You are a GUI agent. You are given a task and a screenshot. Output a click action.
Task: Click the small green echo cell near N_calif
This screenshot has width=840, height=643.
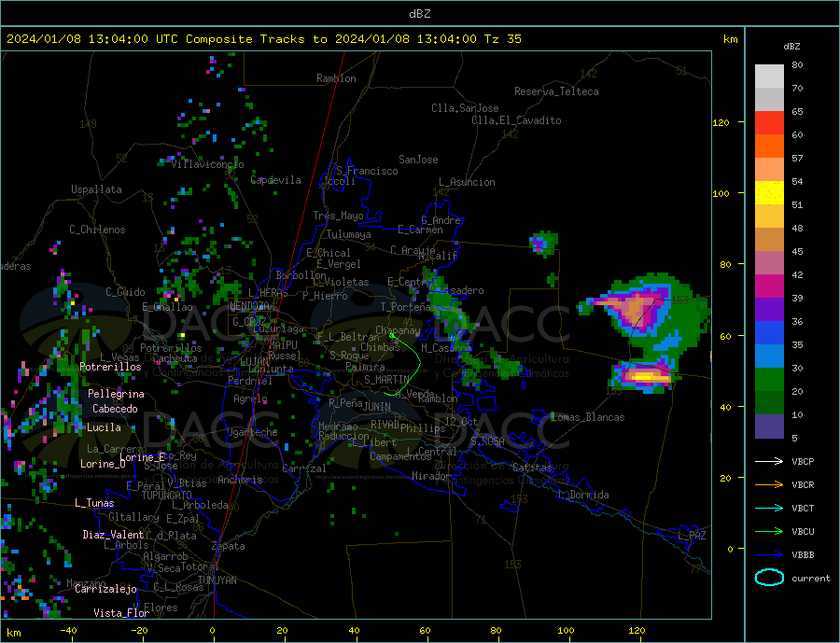(x=543, y=243)
